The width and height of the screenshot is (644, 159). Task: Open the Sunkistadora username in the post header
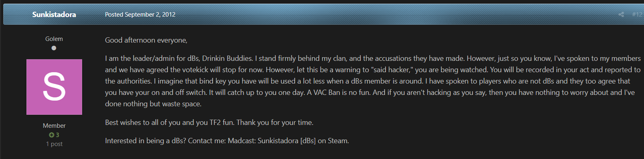[x=54, y=14]
